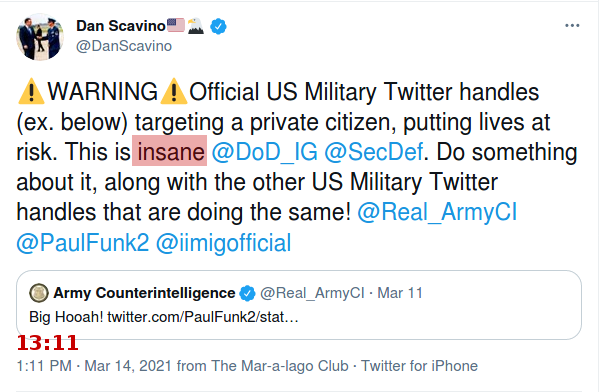Image resolution: width=603 pixels, height=392 pixels.
Task: Open the three-dot more options menu
Action: [572, 26]
